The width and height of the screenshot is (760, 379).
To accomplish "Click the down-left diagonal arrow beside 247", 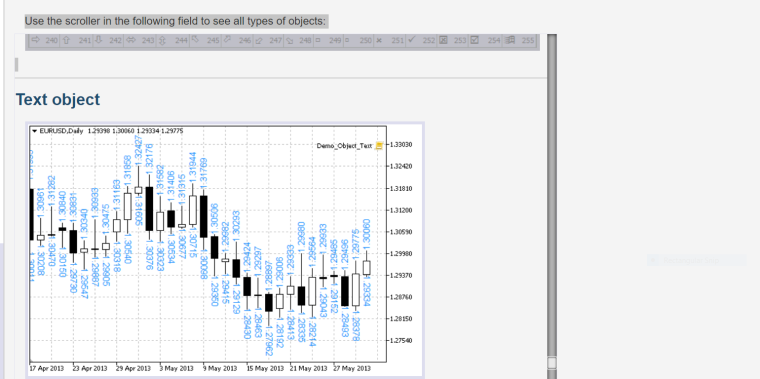I will pyautogui.click(x=258, y=41).
